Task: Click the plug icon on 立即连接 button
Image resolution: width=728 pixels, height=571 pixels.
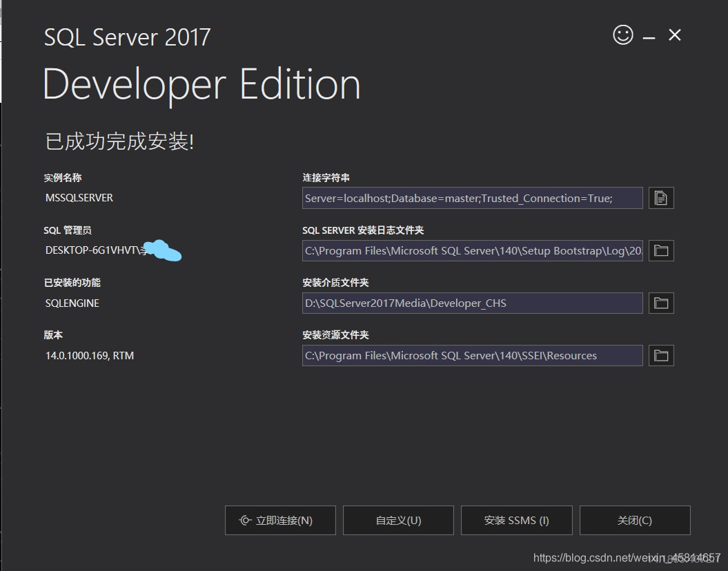Action: [x=245, y=520]
